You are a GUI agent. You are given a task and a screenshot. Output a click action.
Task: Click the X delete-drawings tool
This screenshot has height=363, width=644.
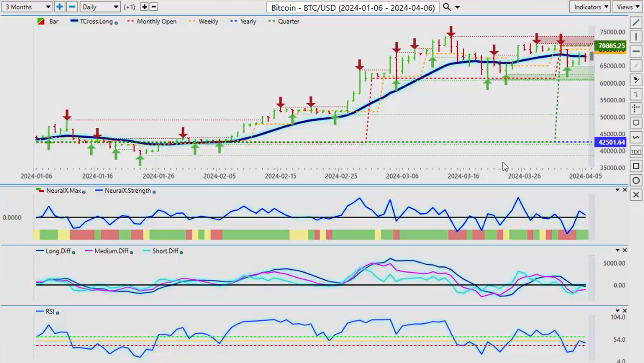635,195
